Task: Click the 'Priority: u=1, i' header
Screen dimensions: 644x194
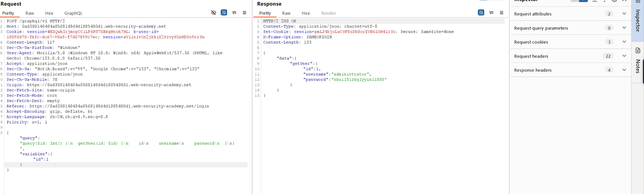Action: tap(27, 122)
